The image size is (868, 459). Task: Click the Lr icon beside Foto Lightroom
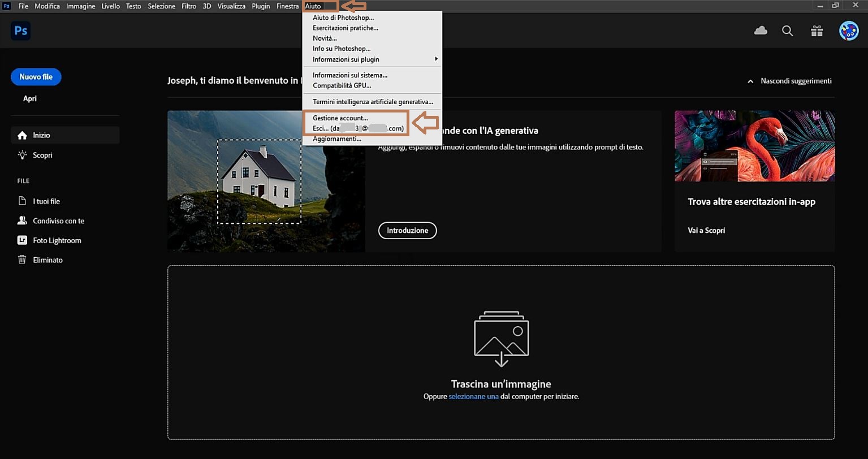(x=22, y=240)
